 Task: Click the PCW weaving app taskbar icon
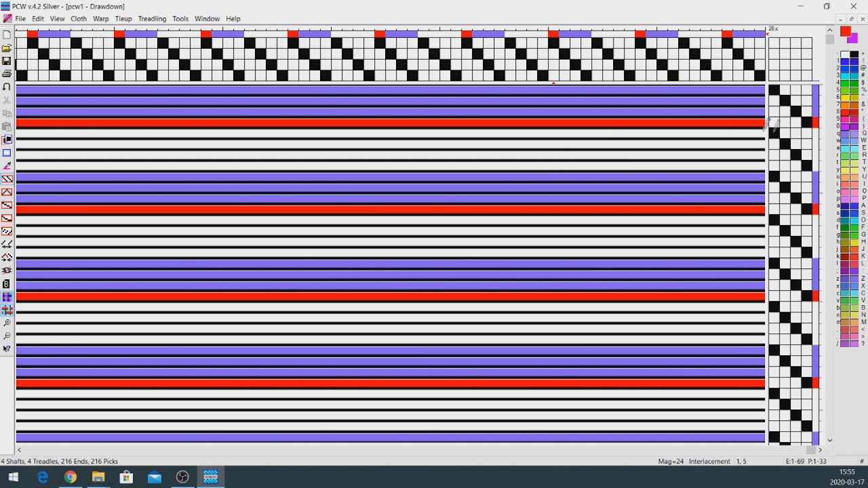pos(210,477)
